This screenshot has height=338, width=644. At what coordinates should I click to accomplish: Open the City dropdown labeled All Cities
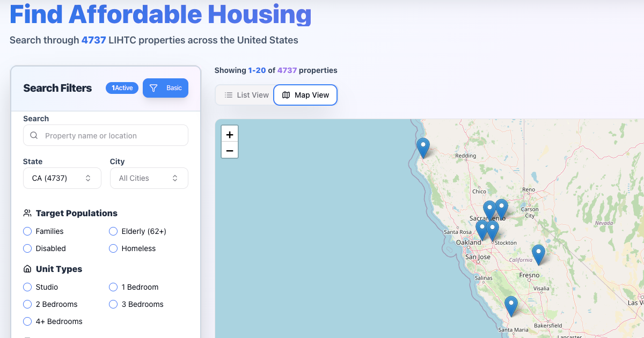pos(149,178)
